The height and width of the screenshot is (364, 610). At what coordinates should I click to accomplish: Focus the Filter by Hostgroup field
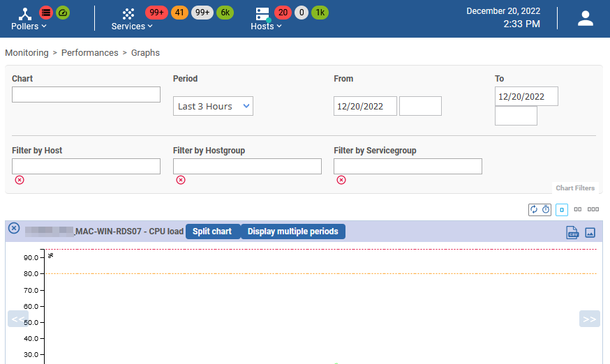click(247, 166)
